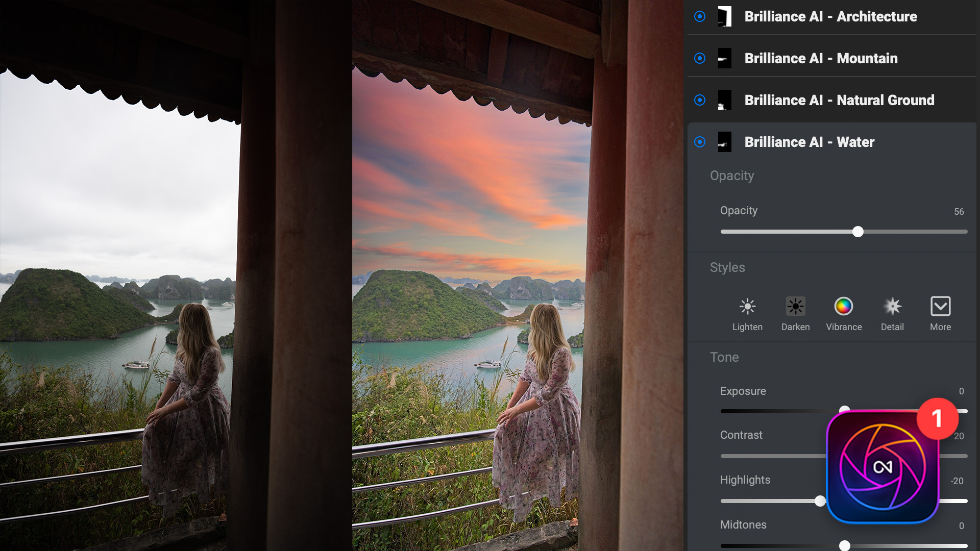This screenshot has width=980, height=551.
Task: Disable the Brilliance AI - Mountain effect
Action: click(699, 58)
